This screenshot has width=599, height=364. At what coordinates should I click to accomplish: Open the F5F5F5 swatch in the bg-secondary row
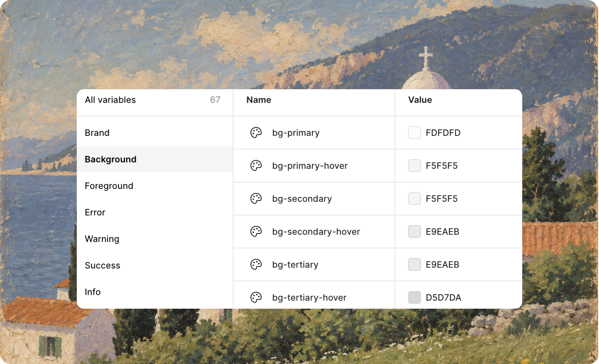[x=414, y=199]
